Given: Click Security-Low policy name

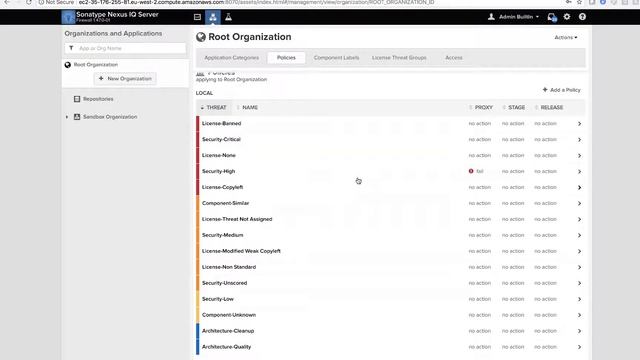Looking at the screenshot, I should click(218, 299).
